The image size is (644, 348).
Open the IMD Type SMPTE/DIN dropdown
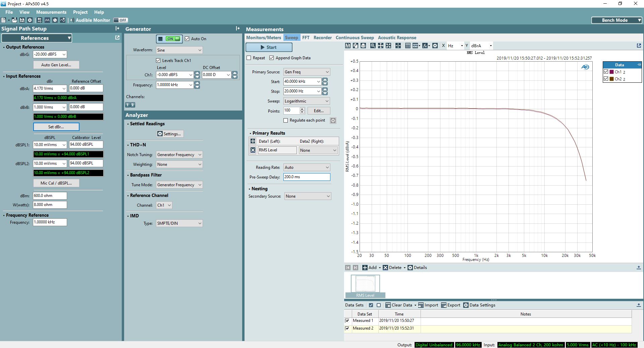click(x=179, y=223)
